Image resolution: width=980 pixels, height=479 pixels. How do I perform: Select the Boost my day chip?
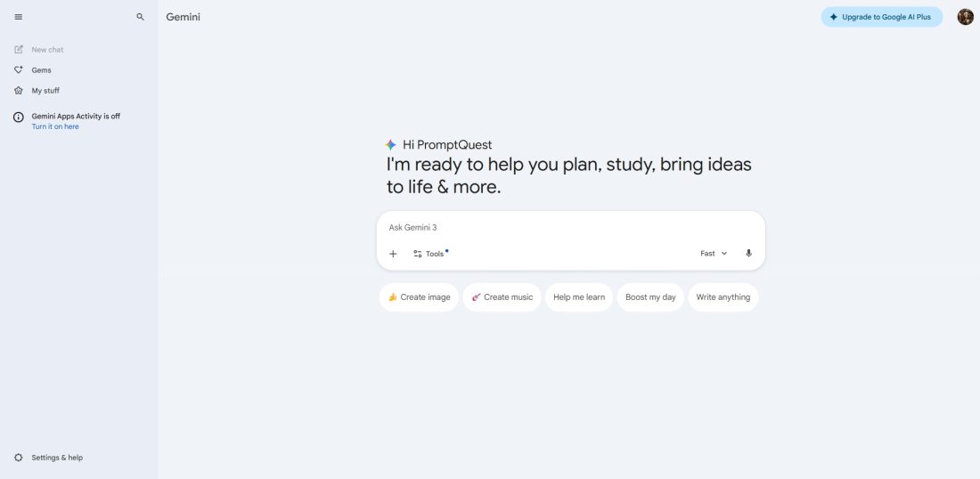click(650, 297)
